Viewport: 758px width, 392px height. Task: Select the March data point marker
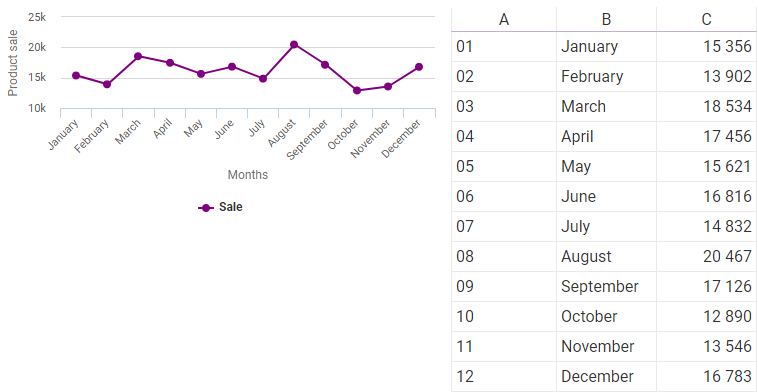point(138,56)
